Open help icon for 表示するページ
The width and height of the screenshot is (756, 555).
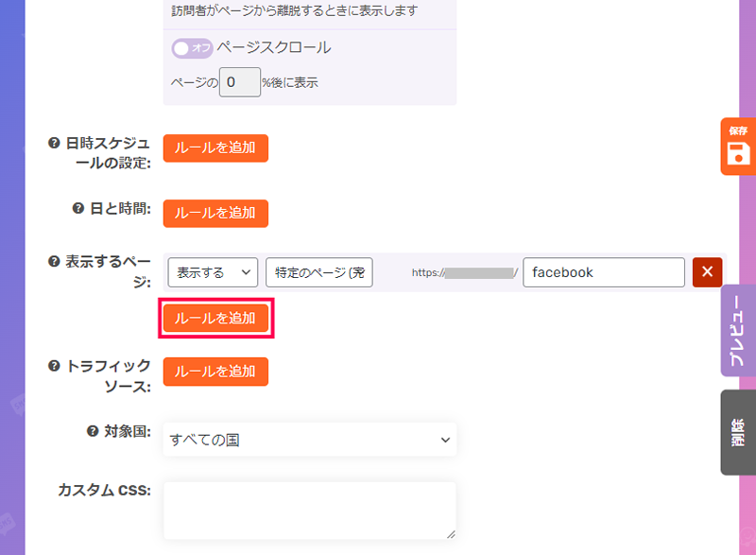(x=54, y=261)
